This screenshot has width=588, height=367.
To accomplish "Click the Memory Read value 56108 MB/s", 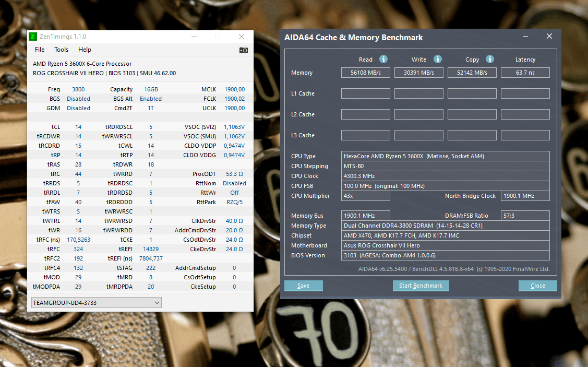I will (x=366, y=73).
